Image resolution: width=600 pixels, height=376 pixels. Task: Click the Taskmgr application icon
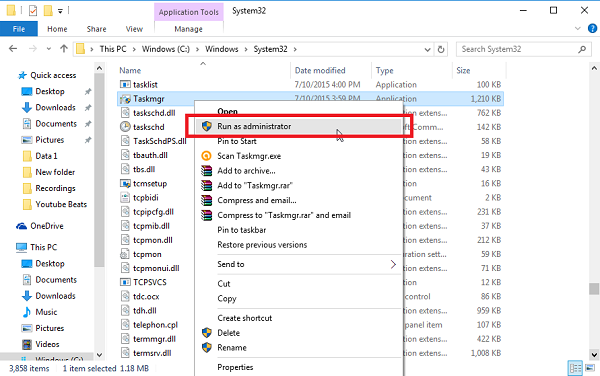coord(125,99)
